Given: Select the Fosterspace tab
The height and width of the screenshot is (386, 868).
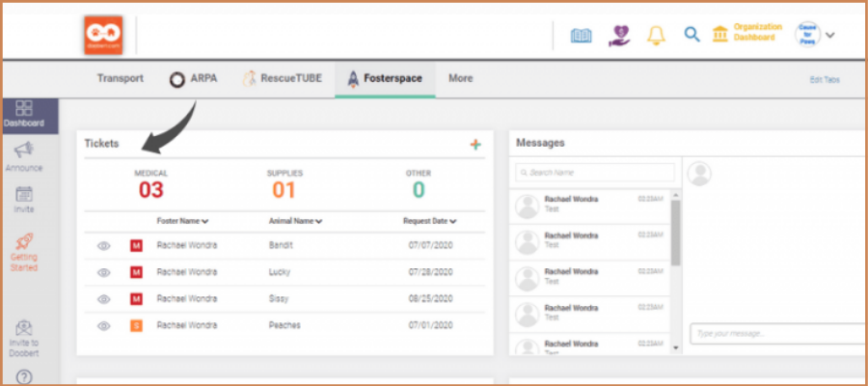Looking at the screenshot, I should pyautogui.click(x=385, y=79).
